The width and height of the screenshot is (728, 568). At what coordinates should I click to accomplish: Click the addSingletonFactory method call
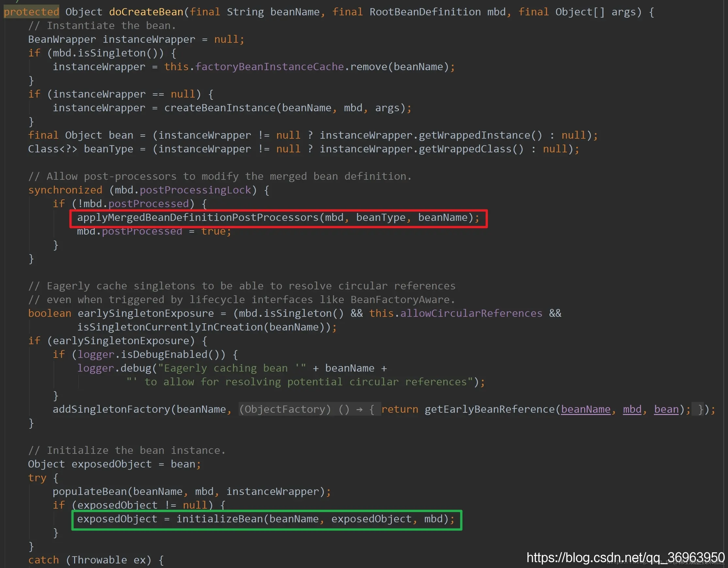112,409
